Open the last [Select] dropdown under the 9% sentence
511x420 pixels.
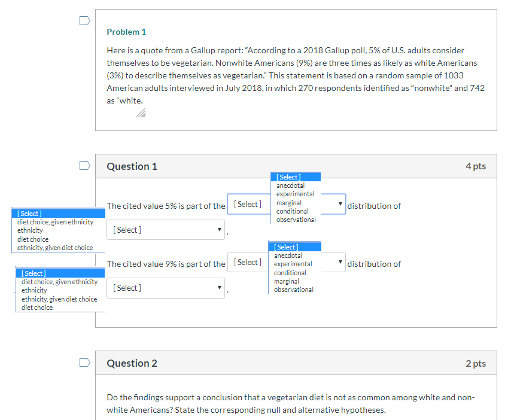pyautogui.click(x=166, y=288)
